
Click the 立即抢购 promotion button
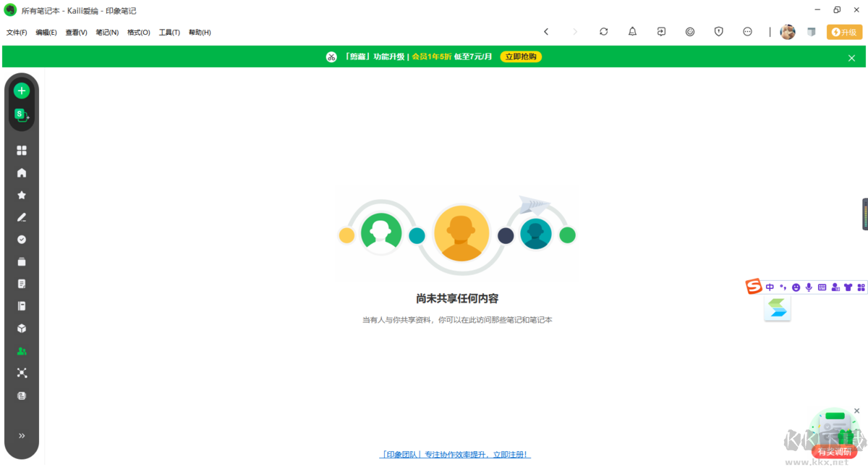click(520, 56)
